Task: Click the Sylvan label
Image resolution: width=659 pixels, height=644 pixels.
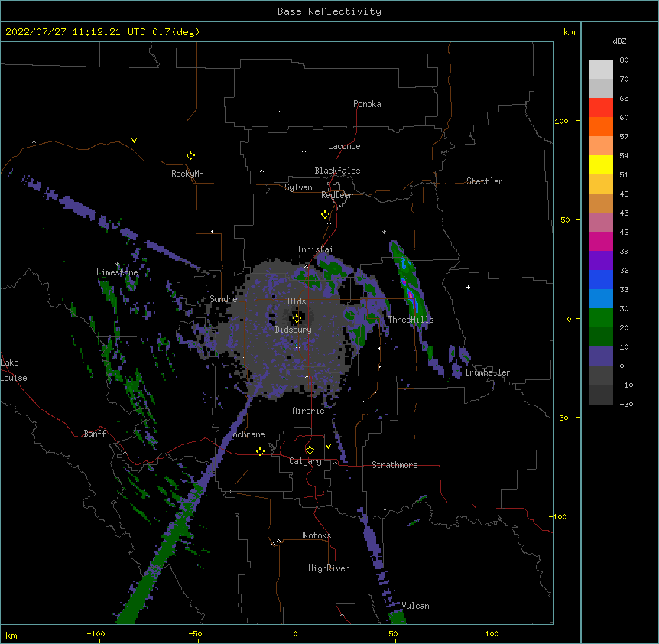Action: point(298,187)
